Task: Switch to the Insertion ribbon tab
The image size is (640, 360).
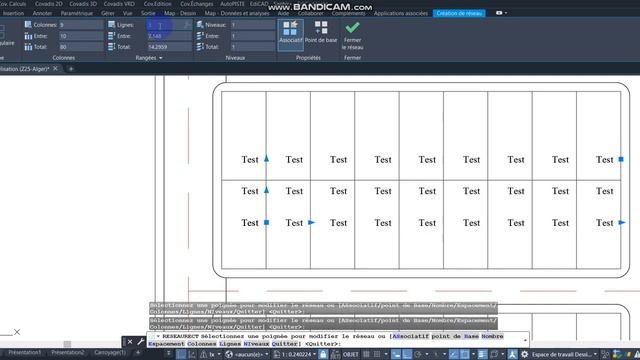Action: 13,13
